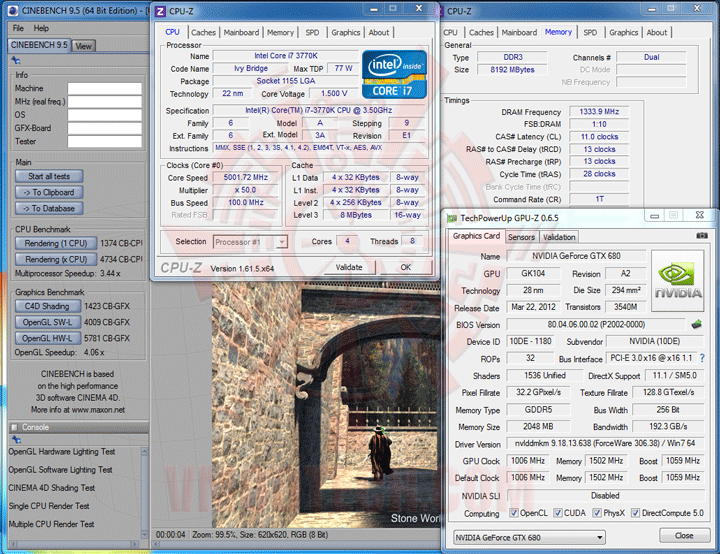
Task: Select the 'Single CPU Render Test' console line
Action: coord(49,506)
